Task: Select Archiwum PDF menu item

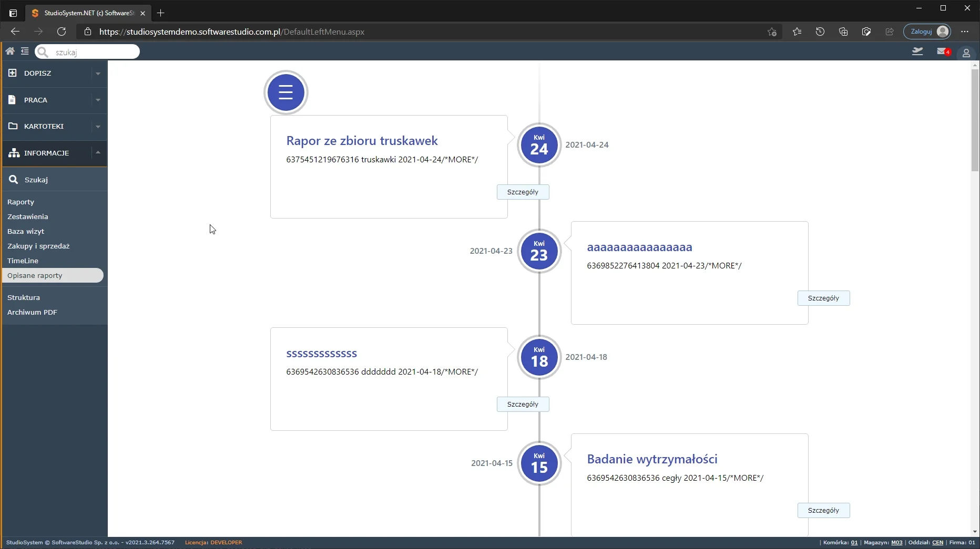Action: coord(32,312)
